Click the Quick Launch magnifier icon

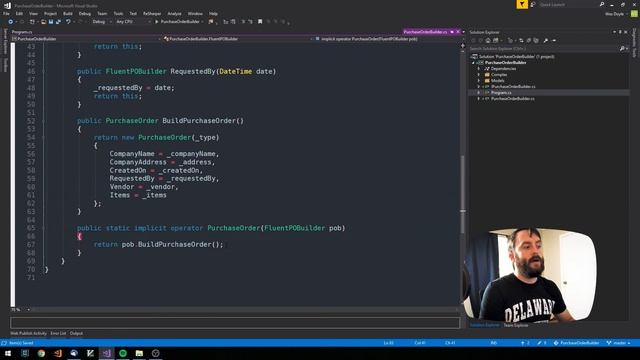(x=602, y=4)
